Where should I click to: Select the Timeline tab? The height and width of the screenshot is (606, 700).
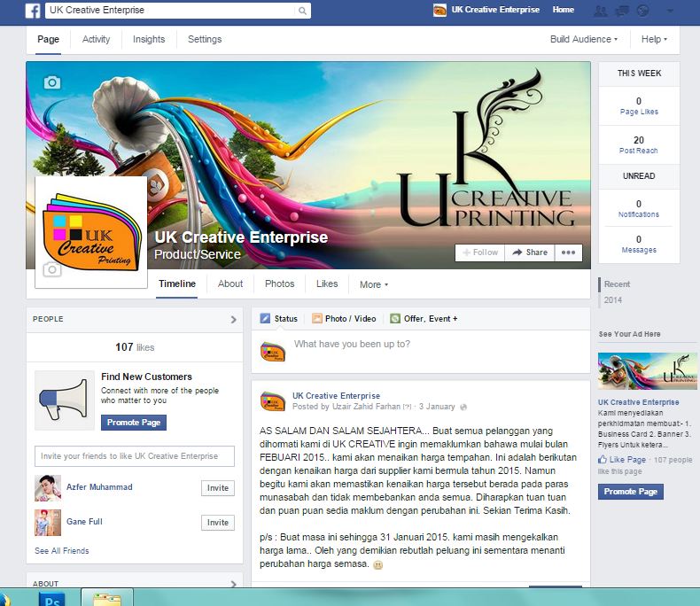(x=177, y=284)
